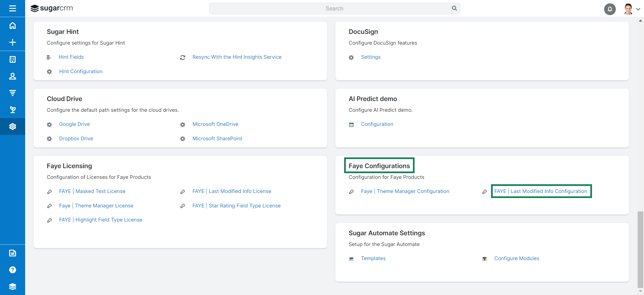The height and width of the screenshot is (295, 644).
Task: Open FAYE Highlight Field Type License link
Action: [x=101, y=220]
